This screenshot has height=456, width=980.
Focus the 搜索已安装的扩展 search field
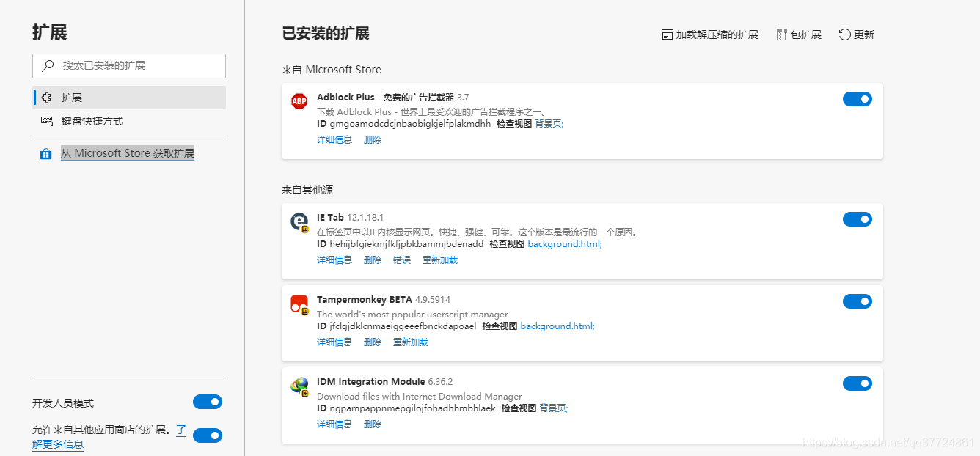129,65
